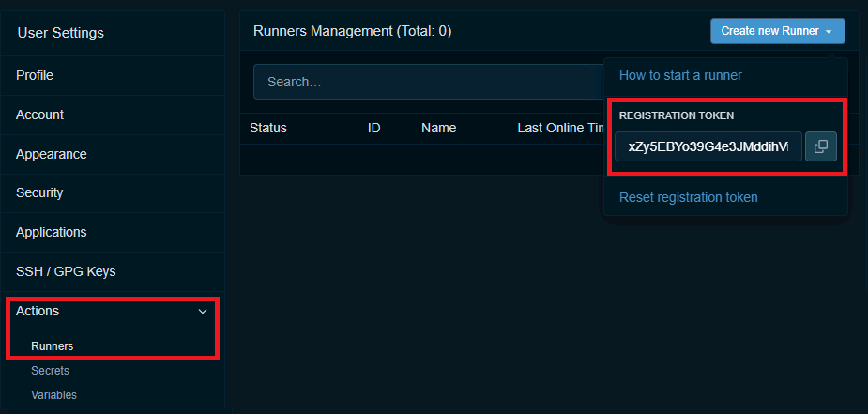Select Secrets under Actions
The image size is (868, 414).
[50, 371]
